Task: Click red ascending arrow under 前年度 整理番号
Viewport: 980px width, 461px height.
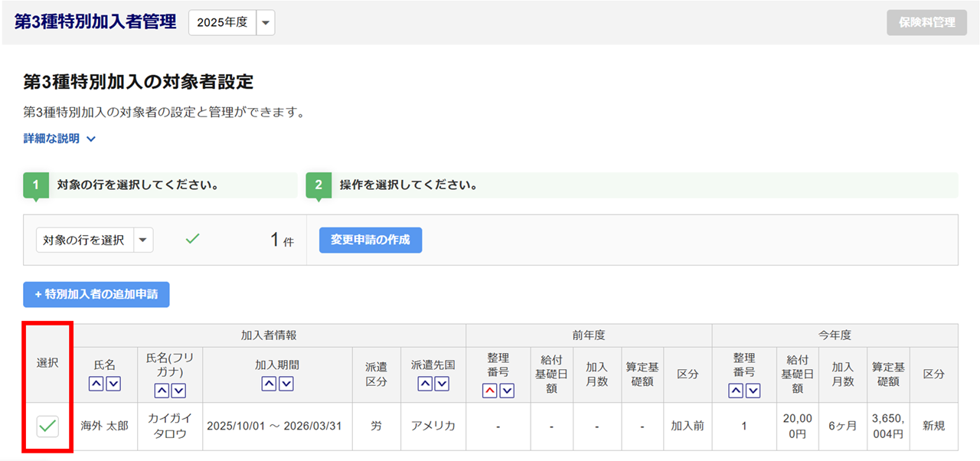Action: click(x=489, y=391)
